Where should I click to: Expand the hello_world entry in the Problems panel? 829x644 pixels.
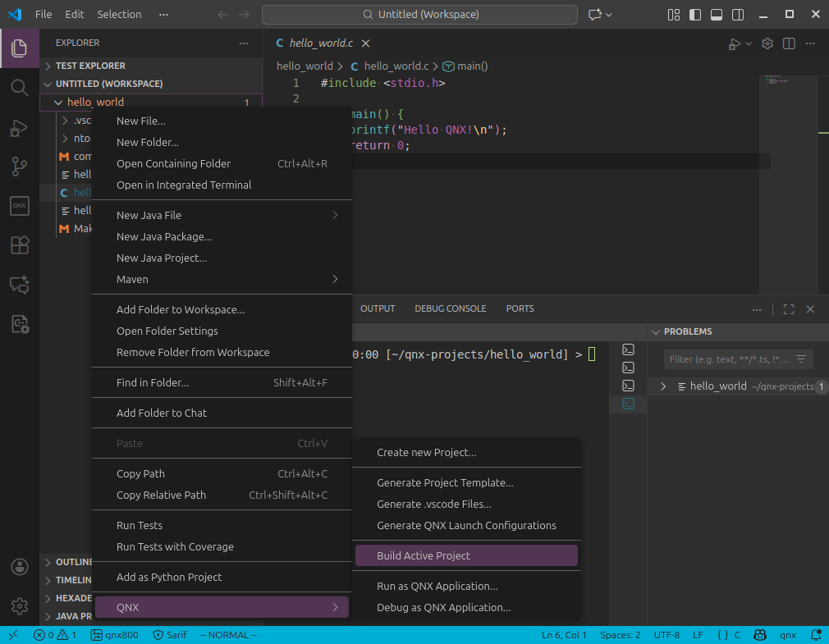663,386
